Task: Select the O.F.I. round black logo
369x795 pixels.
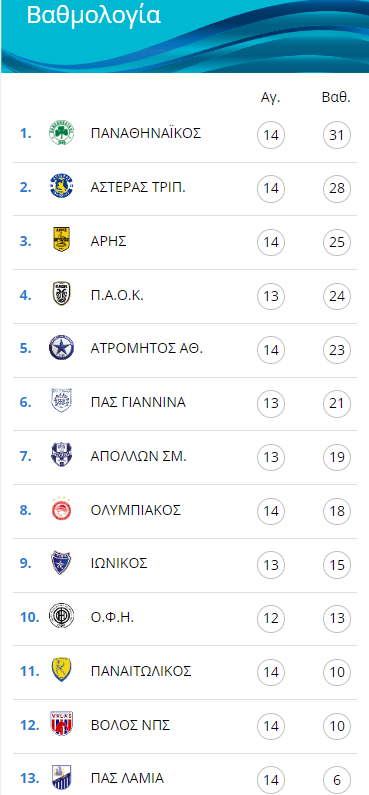Action: click(x=61, y=617)
